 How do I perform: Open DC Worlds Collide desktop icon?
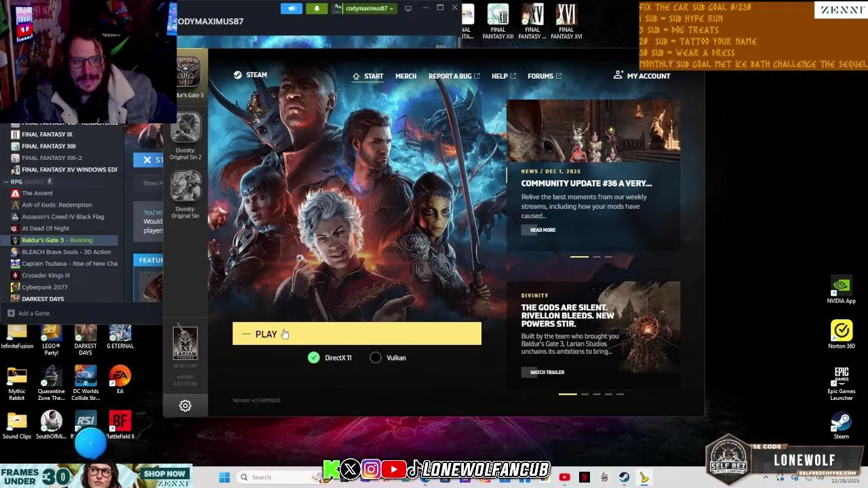(85, 384)
